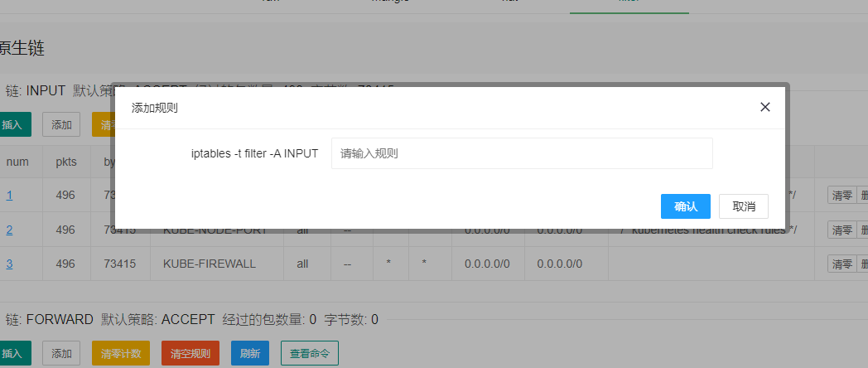The height and width of the screenshot is (368, 868).
Task: Click the 添加规则 dialog title
Action: tap(154, 108)
